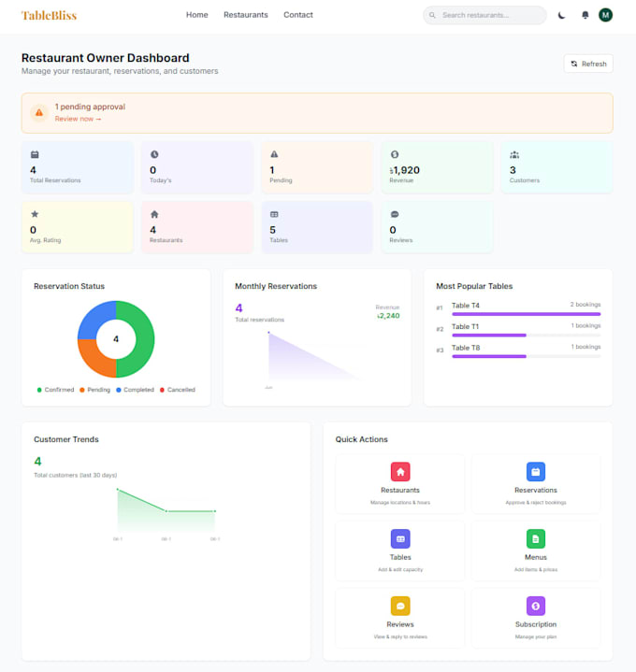Click the Today's clock icon

tap(154, 154)
